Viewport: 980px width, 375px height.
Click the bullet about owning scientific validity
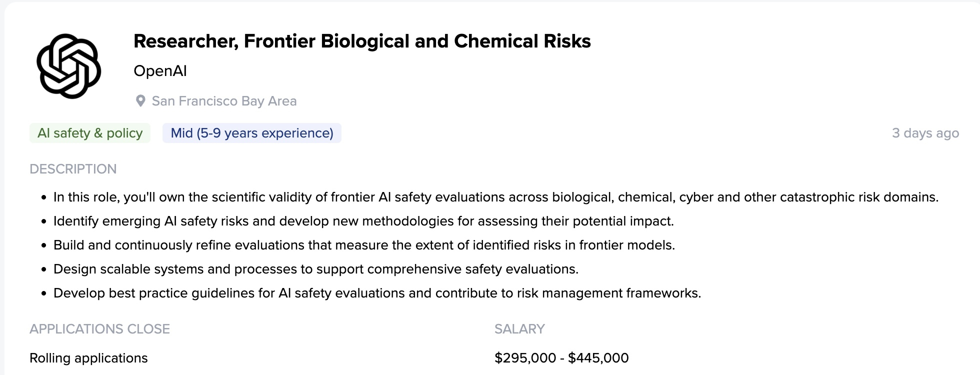coord(495,197)
